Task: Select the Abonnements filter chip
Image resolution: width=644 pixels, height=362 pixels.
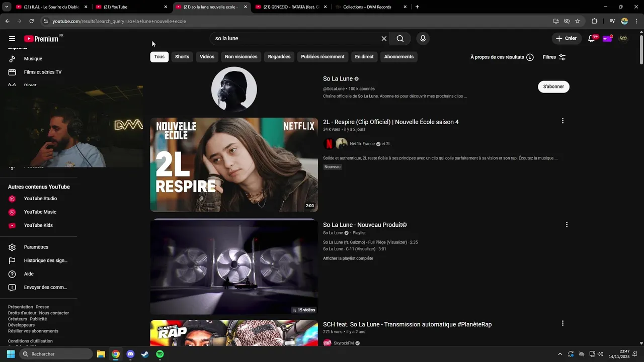Action: click(x=399, y=57)
